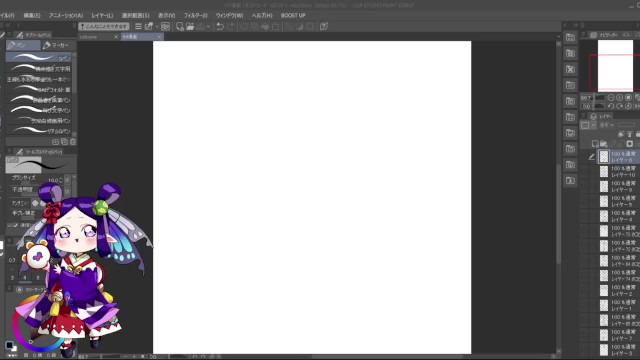This screenshot has width=640, height=360.
Task: Click the open file folder icon in toolbar
Action: point(190,27)
